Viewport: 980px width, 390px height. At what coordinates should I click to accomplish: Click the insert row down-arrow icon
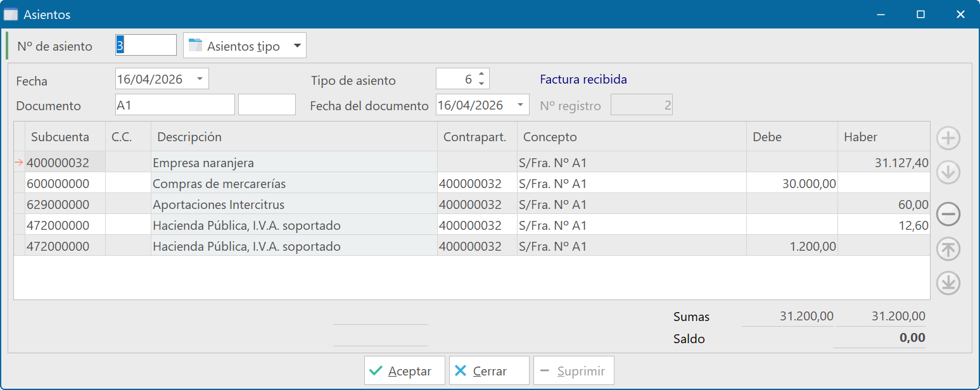pyautogui.click(x=948, y=172)
